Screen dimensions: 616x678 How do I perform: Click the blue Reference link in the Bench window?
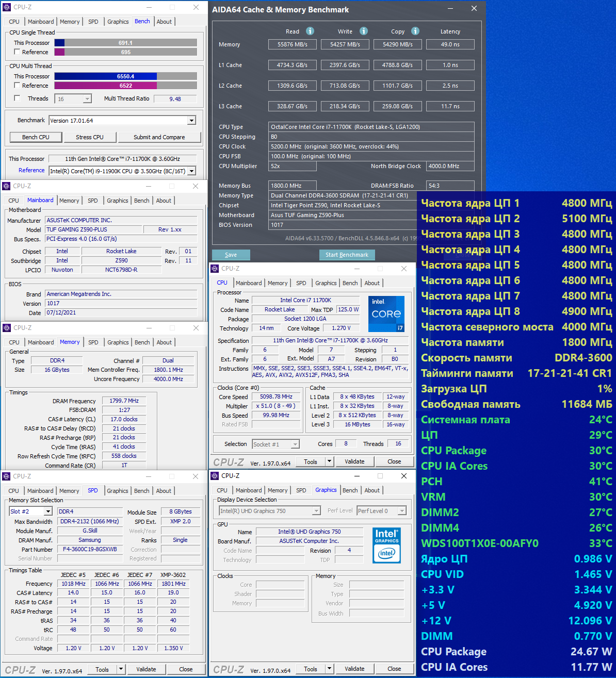point(31,170)
